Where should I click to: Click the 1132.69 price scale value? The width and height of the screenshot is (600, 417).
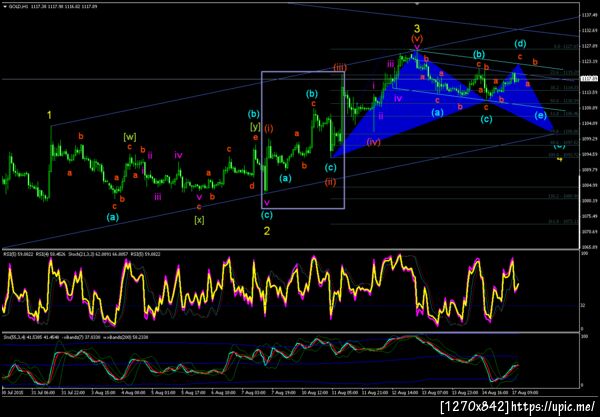coord(589,31)
